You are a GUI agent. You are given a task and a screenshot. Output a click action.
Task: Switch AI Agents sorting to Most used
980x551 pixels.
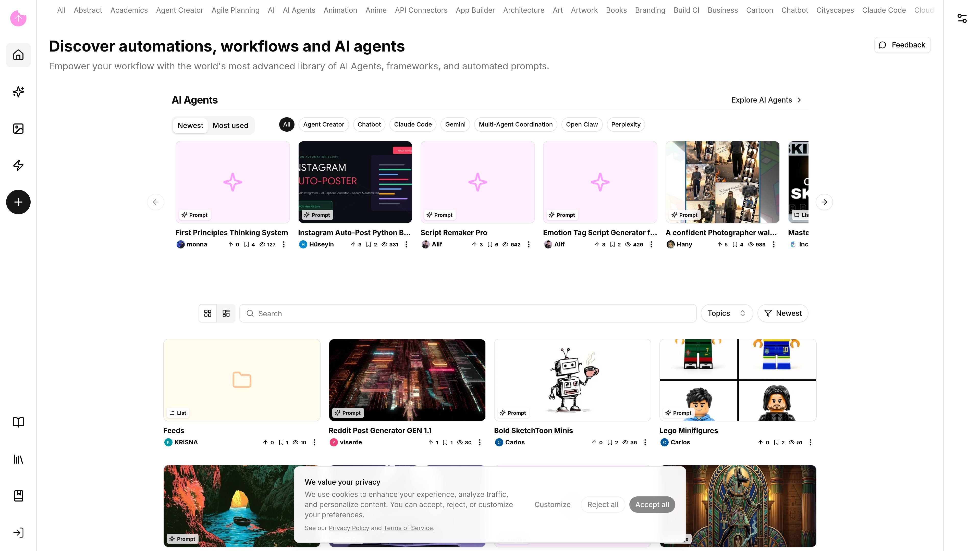(230, 126)
